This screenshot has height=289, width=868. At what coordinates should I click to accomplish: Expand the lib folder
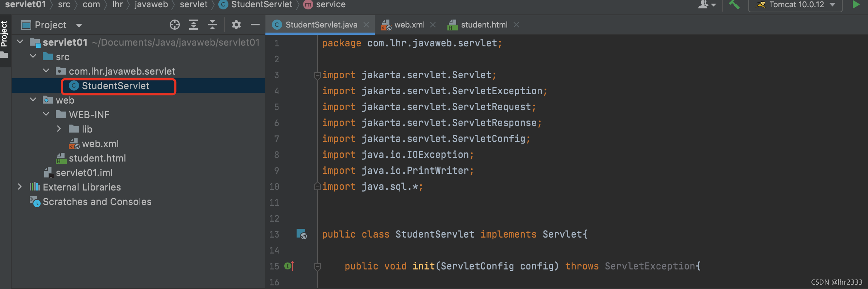pos(59,129)
